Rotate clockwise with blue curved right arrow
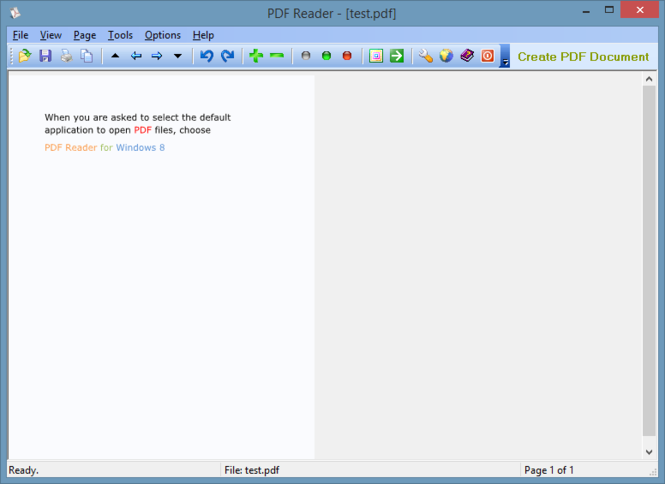665x484 pixels. 228,56
